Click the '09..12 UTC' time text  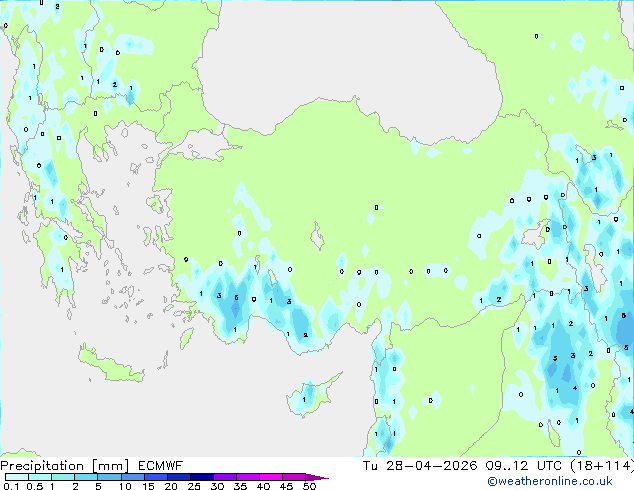[524, 466]
